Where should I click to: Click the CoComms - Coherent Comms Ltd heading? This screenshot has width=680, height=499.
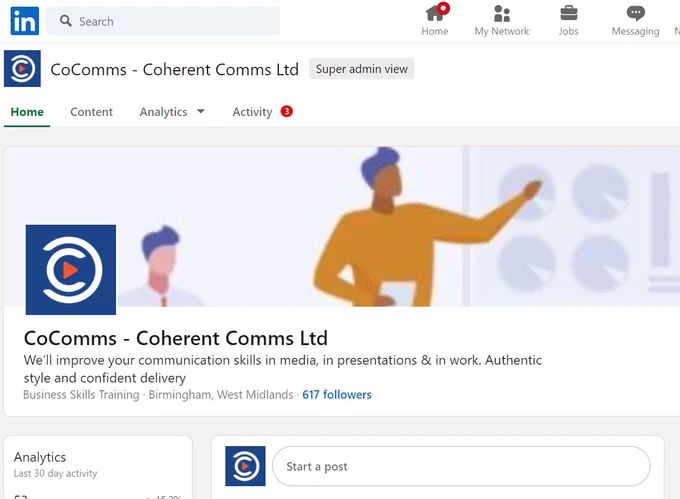[176, 338]
